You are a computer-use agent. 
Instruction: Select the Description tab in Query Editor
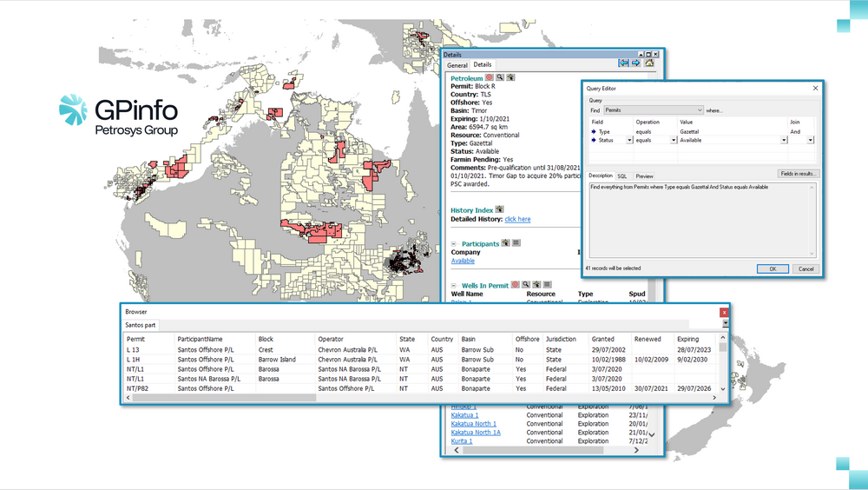click(x=601, y=175)
